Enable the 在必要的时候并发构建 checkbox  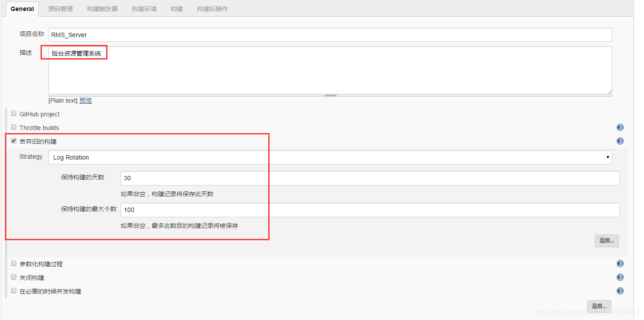coord(14,291)
